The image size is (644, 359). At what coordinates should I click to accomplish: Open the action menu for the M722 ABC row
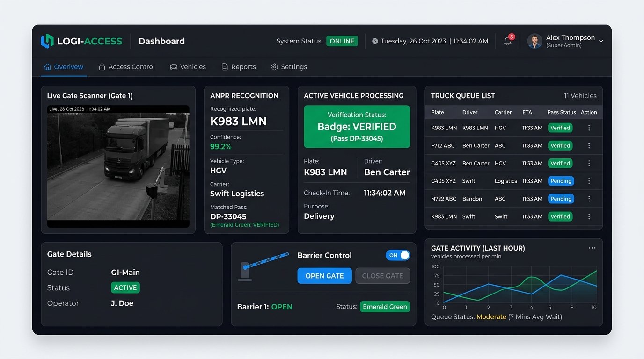click(x=589, y=199)
